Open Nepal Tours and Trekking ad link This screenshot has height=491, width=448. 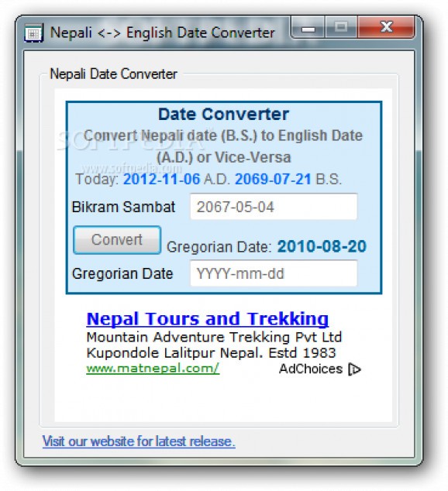tap(208, 319)
